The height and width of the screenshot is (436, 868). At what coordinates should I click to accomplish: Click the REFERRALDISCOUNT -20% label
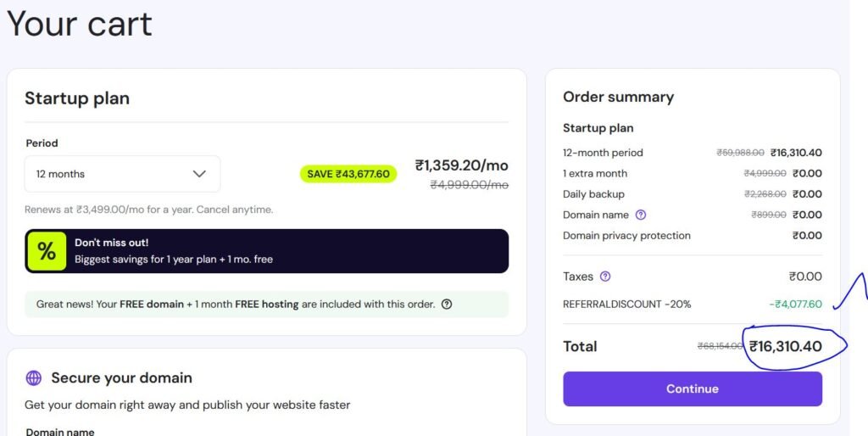point(626,304)
